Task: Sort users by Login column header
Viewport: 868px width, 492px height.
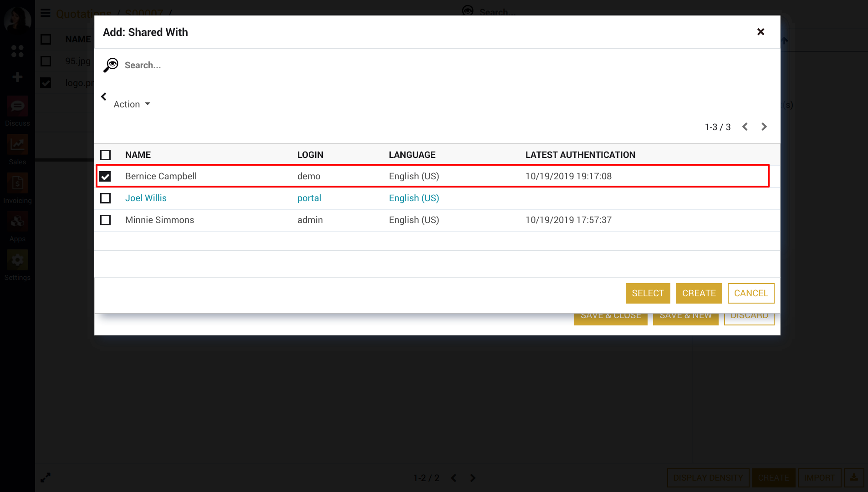Action: coord(310,155)
